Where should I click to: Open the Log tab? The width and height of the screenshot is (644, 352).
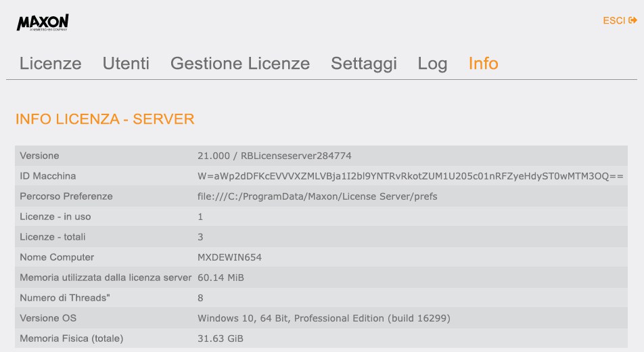432,64
